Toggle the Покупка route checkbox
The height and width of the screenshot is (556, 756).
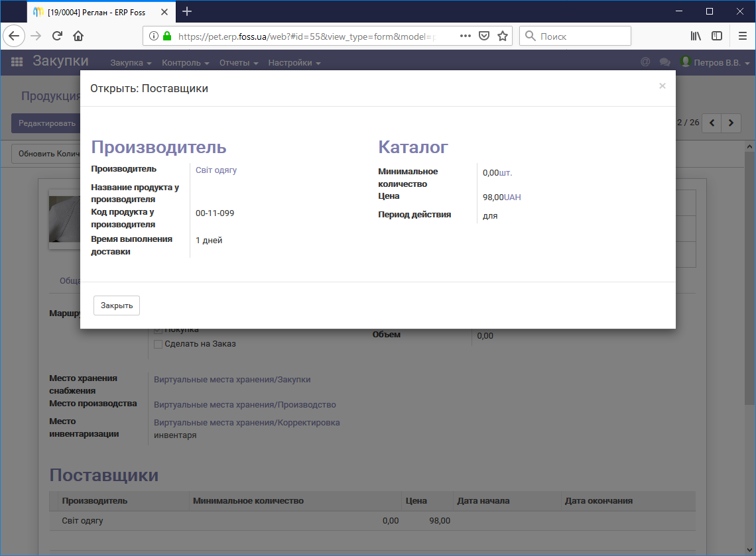click(x=158, y=331)
